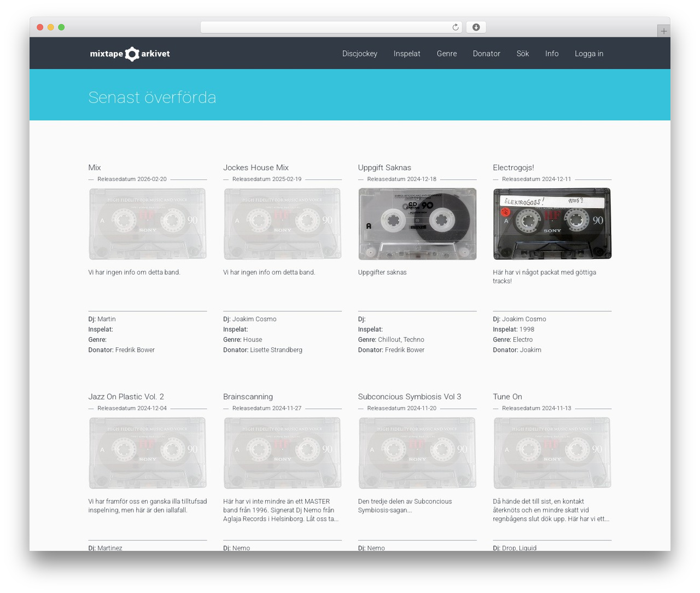Screen dimensions: 700x593
Task: Reload the page via refresh icon
Action: 455,27
